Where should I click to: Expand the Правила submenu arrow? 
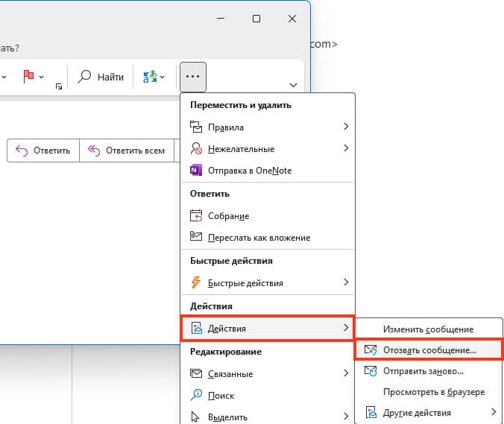pyautogui.click(x=346, y=127)
